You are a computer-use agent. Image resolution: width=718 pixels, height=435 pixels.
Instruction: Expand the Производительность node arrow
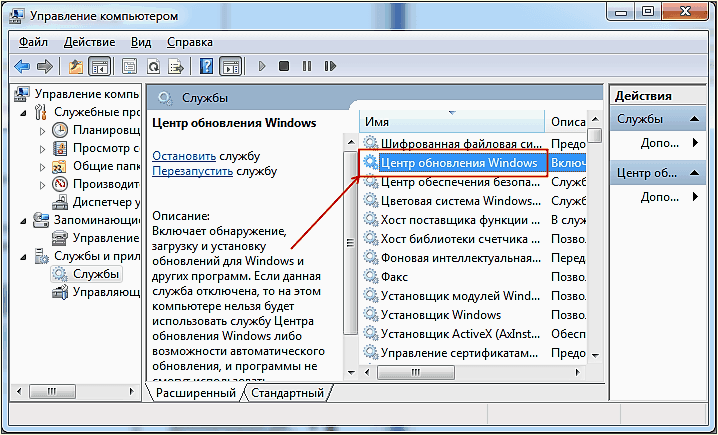(43, 185)
